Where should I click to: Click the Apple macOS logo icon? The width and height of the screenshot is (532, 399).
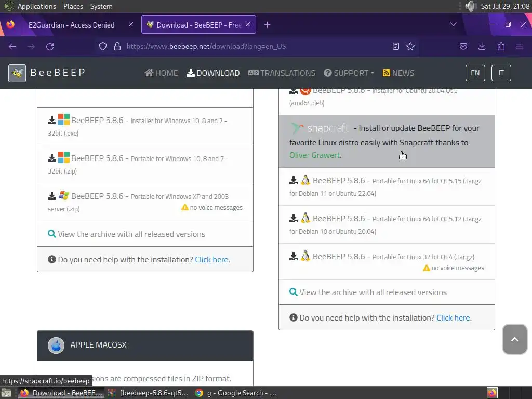pyautogui.click(x=56, y=345)
